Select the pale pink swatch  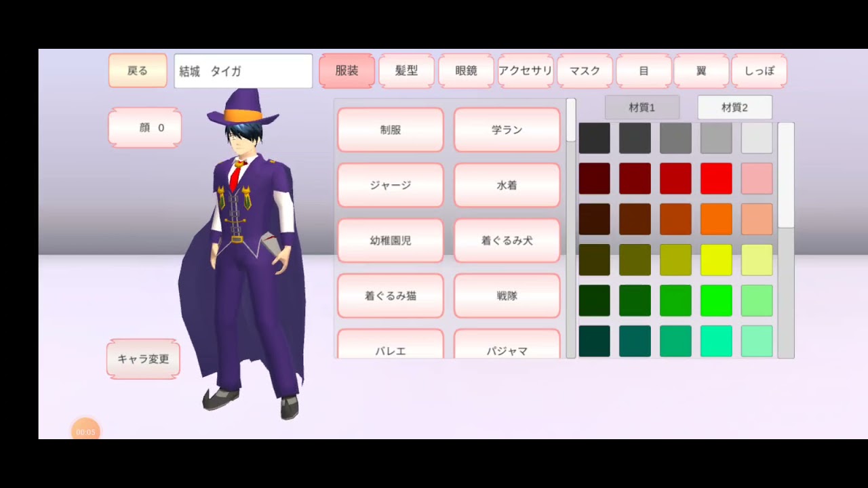pos(757,178)
